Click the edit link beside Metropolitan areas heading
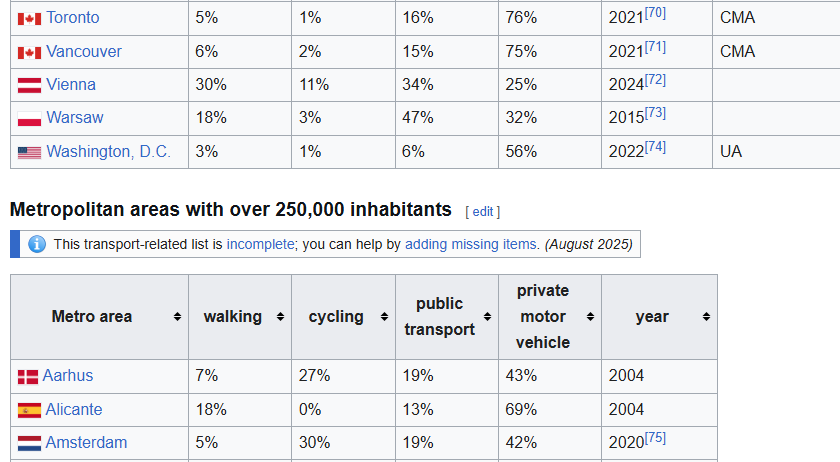Viewport: 840px width, 462px height. 483,211
